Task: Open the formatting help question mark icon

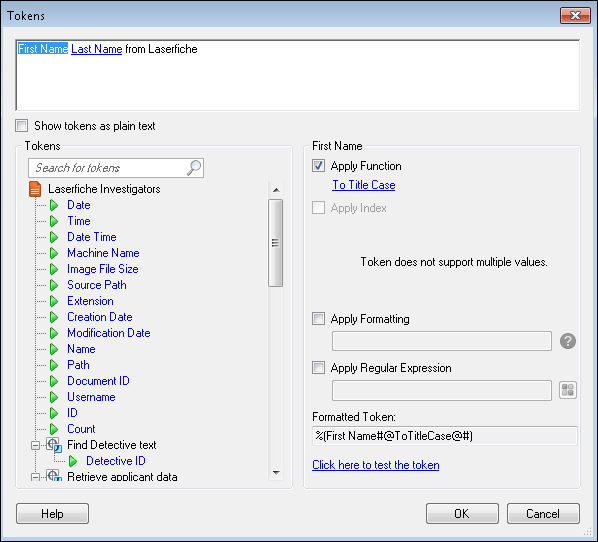Action: (568, 341)
